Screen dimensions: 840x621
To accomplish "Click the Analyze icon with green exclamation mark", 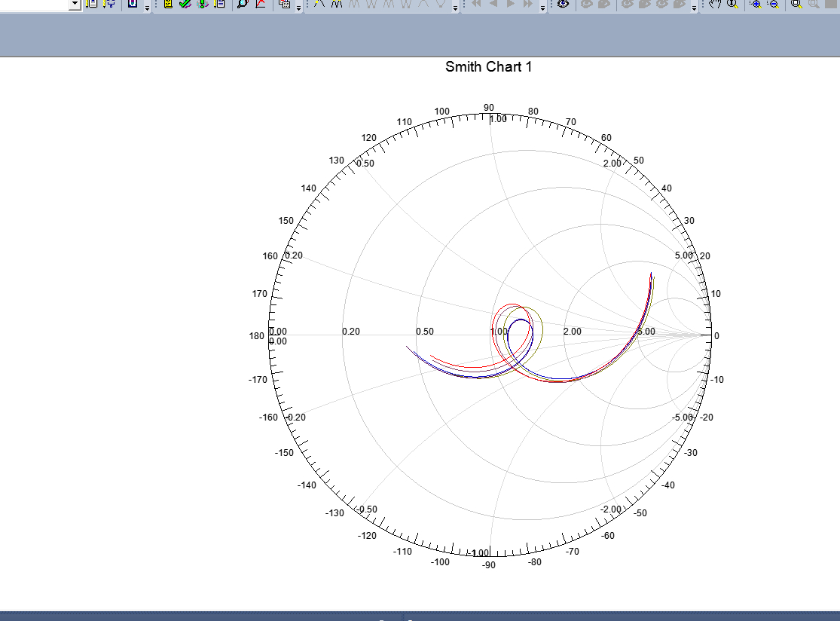I will pos(203,3).
